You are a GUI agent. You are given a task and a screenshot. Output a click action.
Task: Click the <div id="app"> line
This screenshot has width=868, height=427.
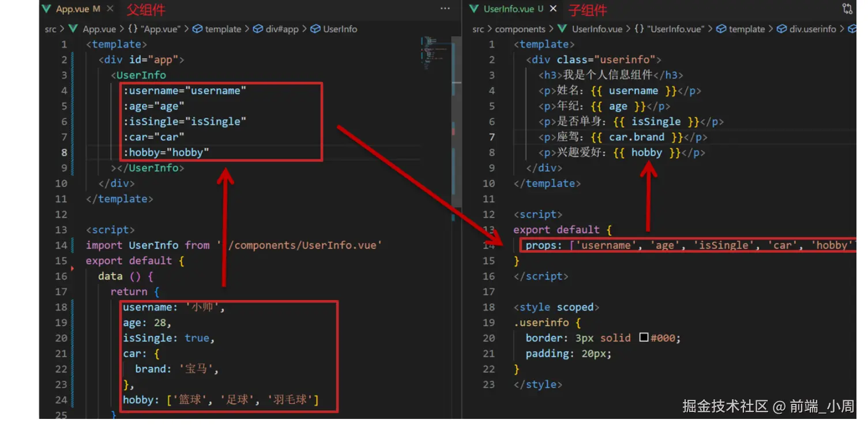pyautogui.click(x=141, y=59)
